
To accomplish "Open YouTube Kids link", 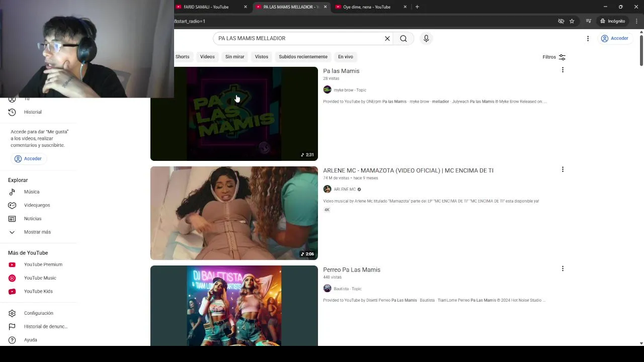I will point(38,292).
